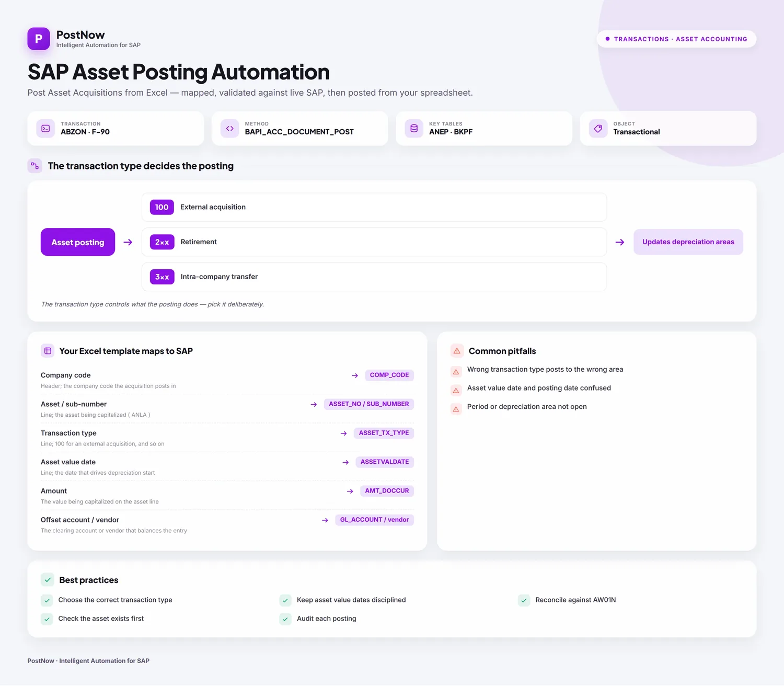The image size is (784, 686).
Task: Click the arrow pointing to GL_ACCOUNT / vendor
Action: pos(325,520)
